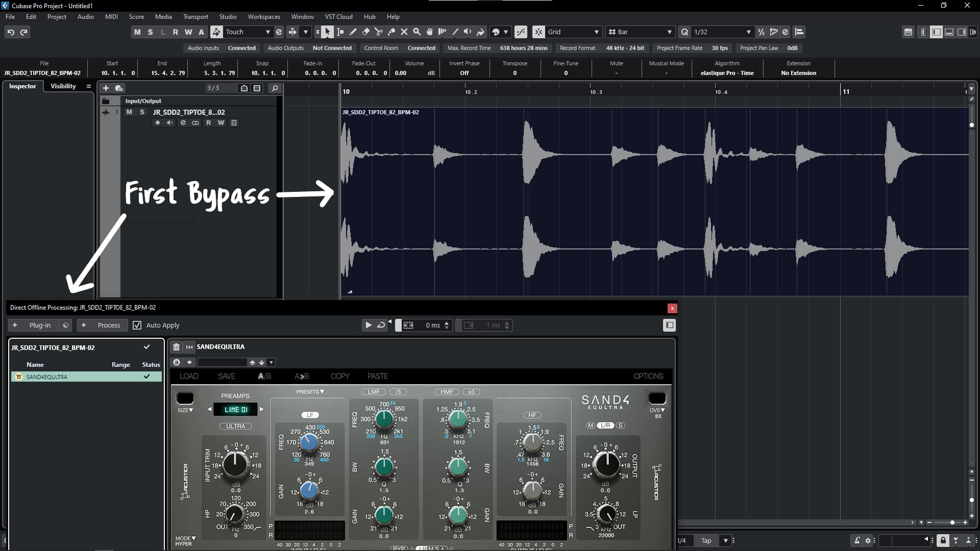The height and width of the screenshot is (551, 980).
Task: Open the Grid snap type dropdown
Action: pyautogui.click(x=596, y=32)
